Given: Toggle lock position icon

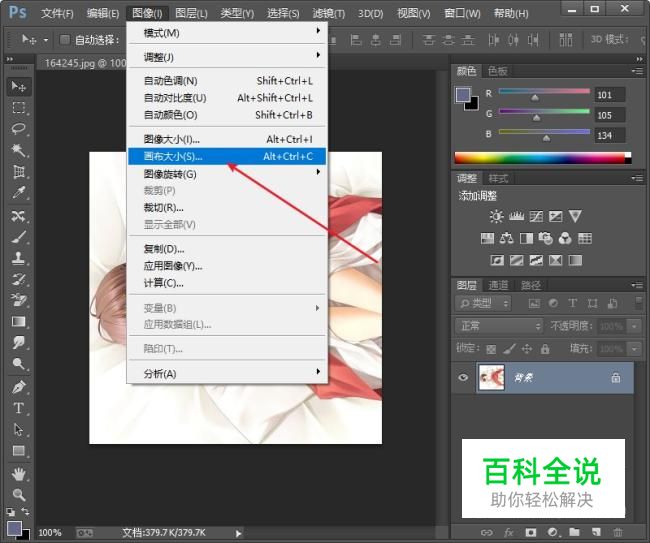Looking at the screenshot, I should tap(527, 349).
